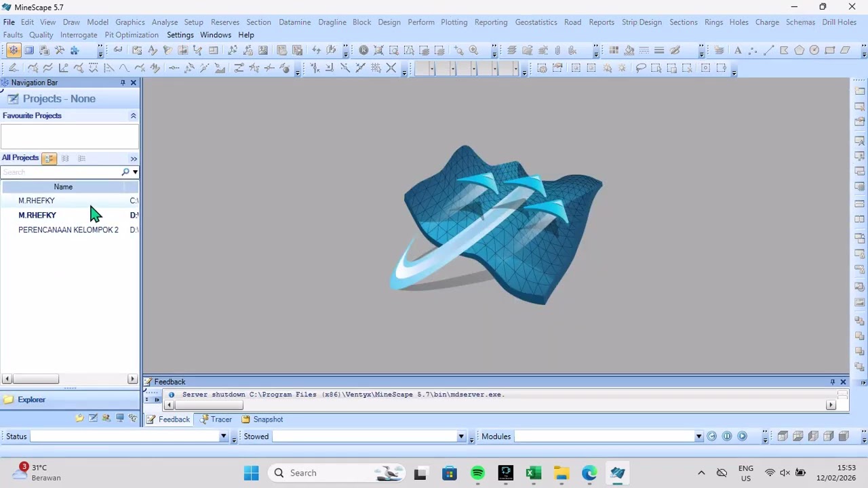Show hidden system tray icons
Image resolution: width=868 pixels, height=488 pixels.
701,472
